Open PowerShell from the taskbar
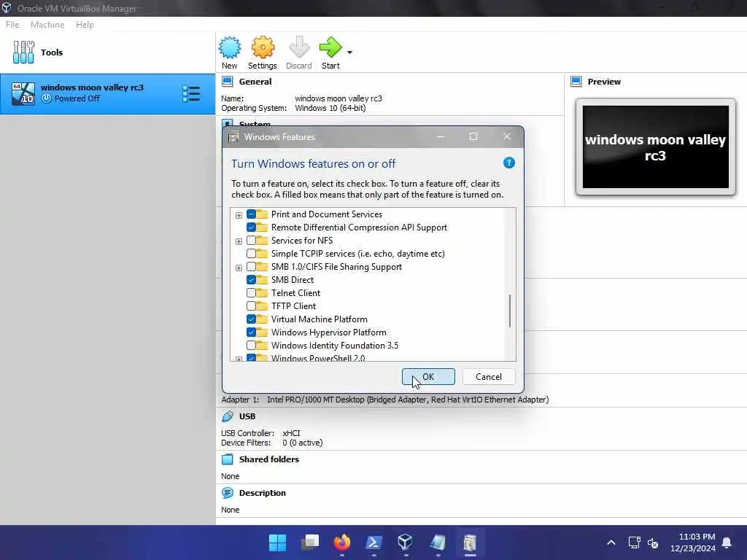Viewport: 747px width, 560px height. [x=373, y=542]
